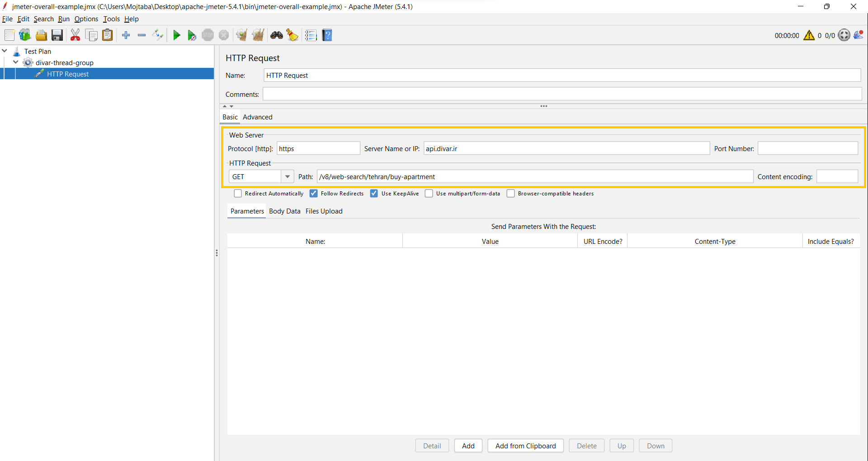Click the grey Shutdown X icon

click(x=224, y=35)
